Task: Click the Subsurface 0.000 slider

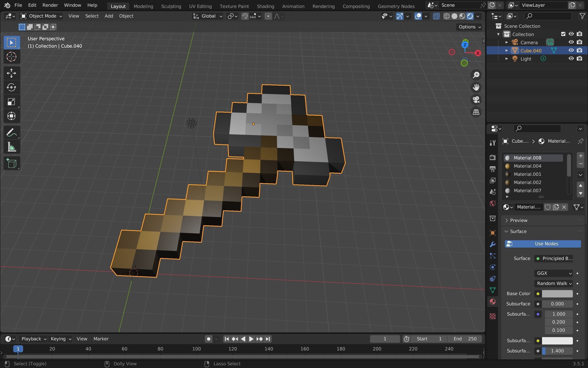Action: [x=557, y=304]
